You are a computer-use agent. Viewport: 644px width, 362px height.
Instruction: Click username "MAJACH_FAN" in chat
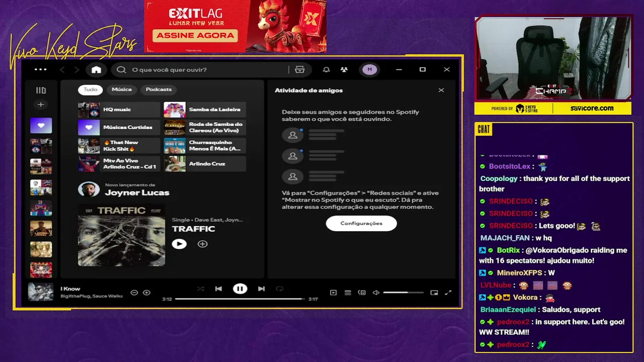pyautogui.click(x=505, y=238)
